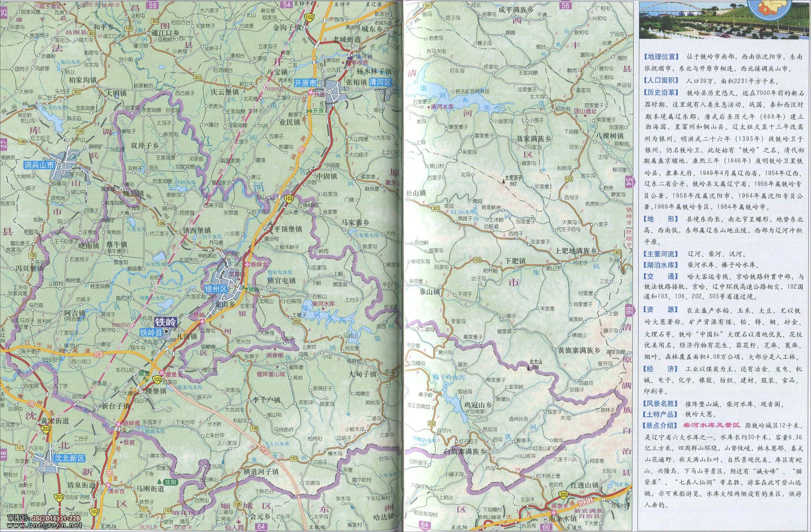
Task: Select the 沈北新区 blue district label
Action: (70, 458)
